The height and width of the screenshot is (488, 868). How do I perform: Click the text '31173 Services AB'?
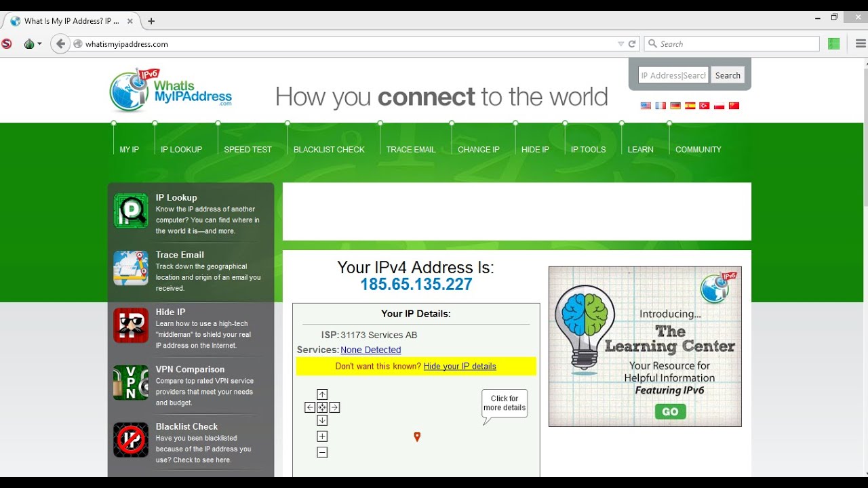pos(379,335)
